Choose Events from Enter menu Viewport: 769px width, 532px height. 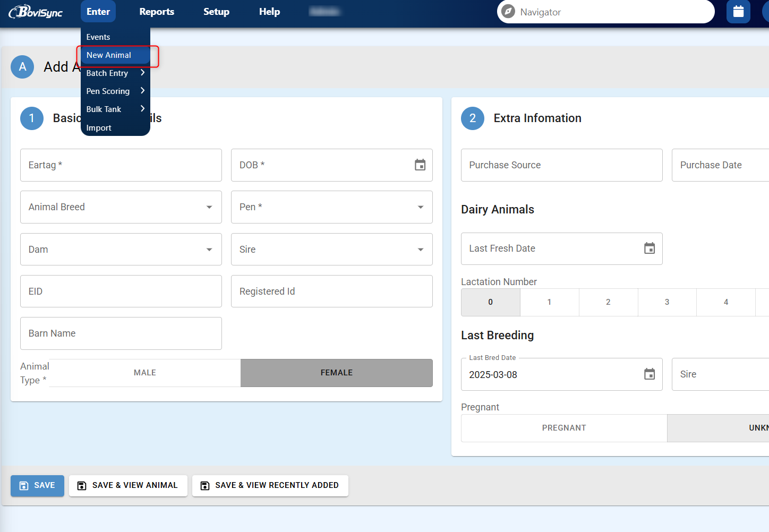pos(115,37)
